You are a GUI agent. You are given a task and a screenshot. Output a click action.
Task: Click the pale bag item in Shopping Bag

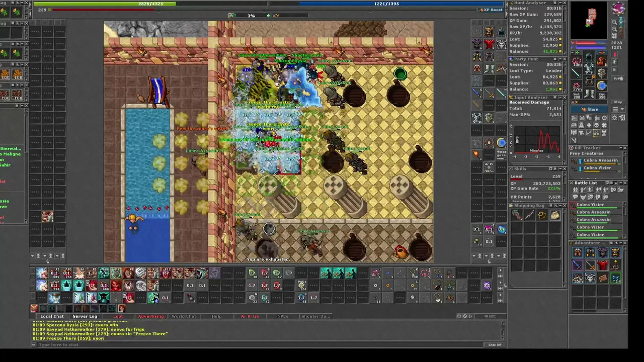[554, 216]
